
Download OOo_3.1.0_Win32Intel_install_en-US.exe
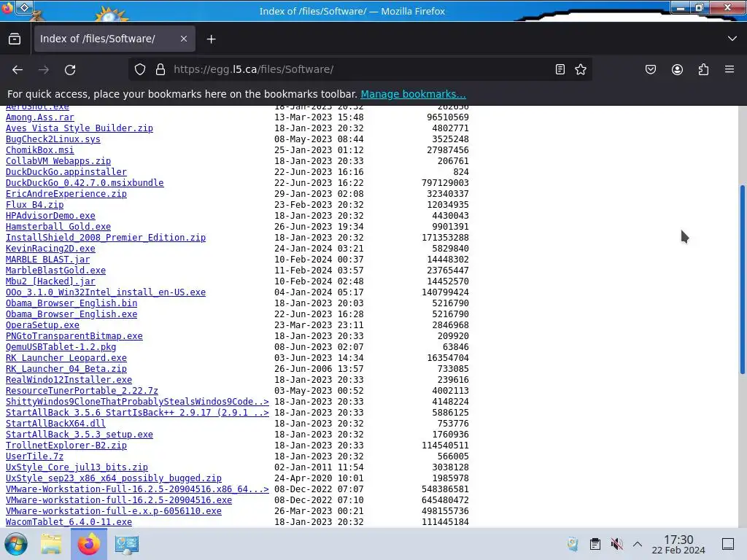(106, 292)
